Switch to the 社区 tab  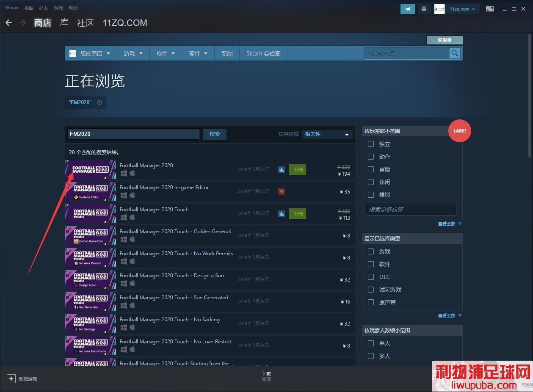tap(85, 23)
